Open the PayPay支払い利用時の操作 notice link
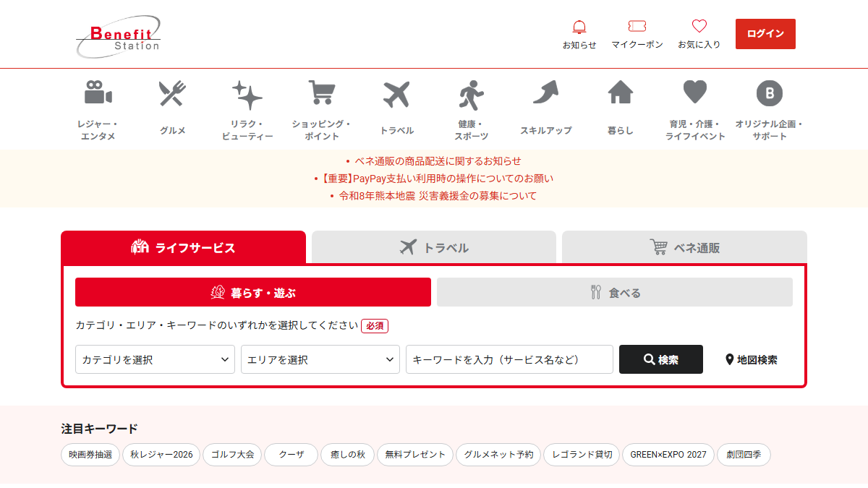868x488 pixels. tap(438, 179)
